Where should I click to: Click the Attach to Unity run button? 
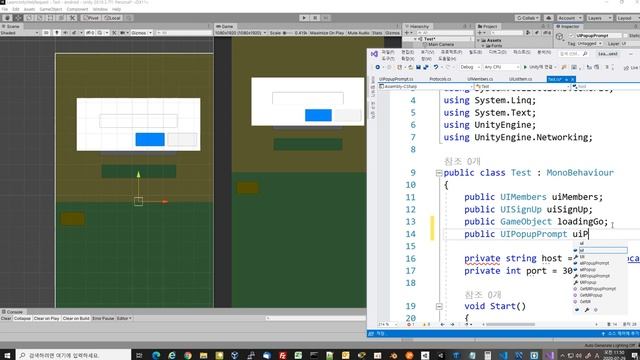point(540,67)
